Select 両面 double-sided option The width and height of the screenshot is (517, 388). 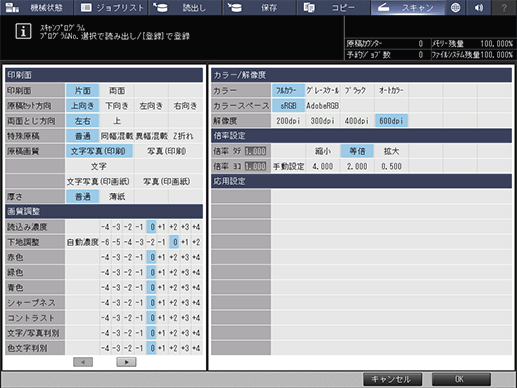(x=117, y=90)
